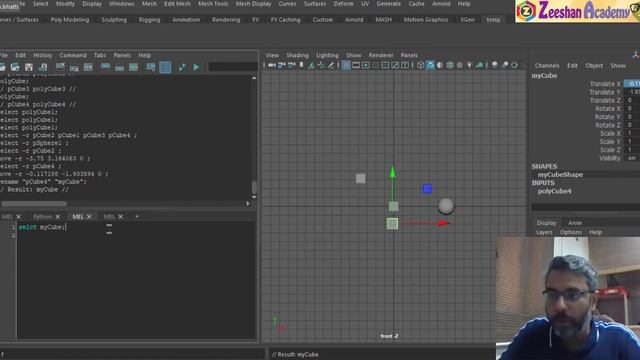Click the Script Editor search field
This screenshot has height=360, width=640.
(x=233, y=67)
